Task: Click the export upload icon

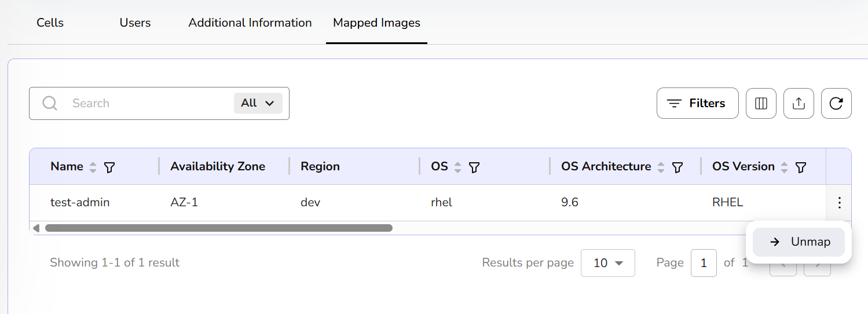Action: coord(799,103)
